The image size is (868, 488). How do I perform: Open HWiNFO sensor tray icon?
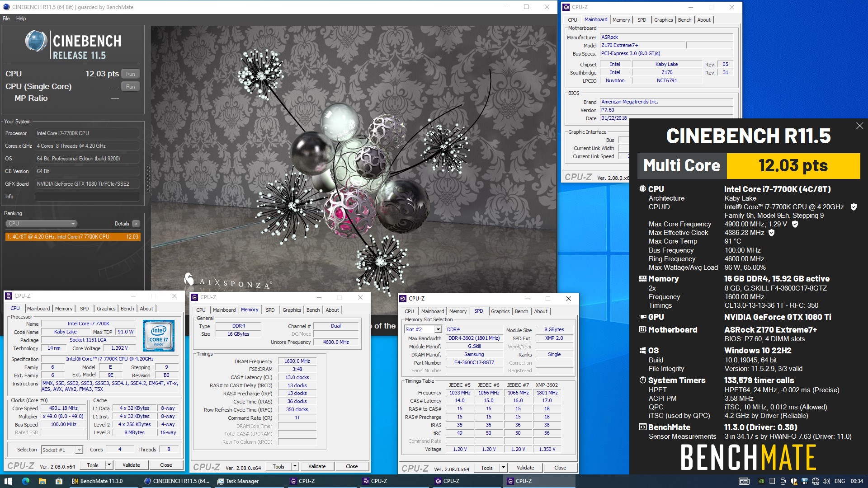805,481
